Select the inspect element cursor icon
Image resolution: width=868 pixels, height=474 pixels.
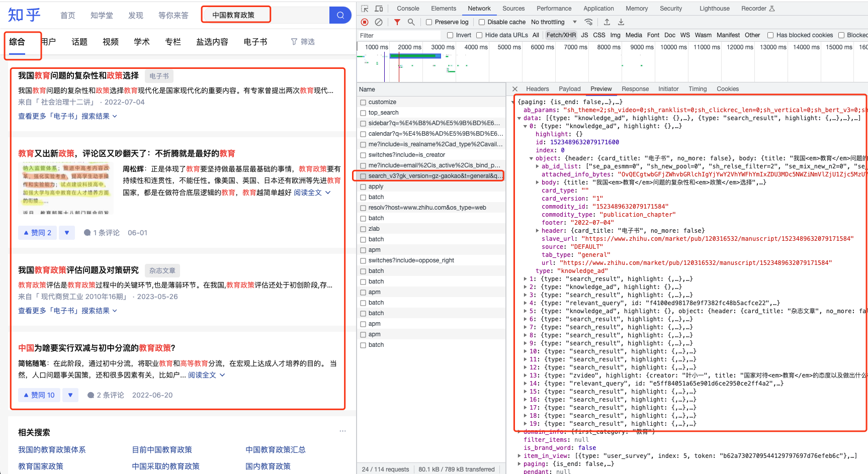[365, 9]
